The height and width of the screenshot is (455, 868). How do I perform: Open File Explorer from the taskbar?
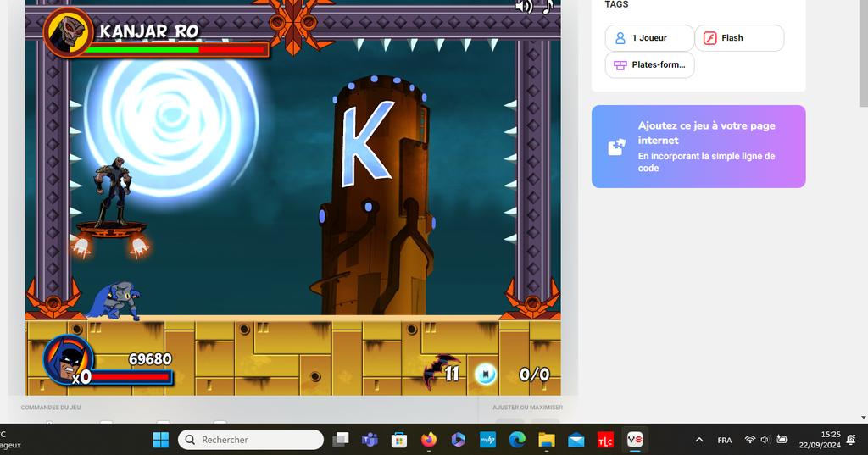pyautogui.click(x=547, y=440)
